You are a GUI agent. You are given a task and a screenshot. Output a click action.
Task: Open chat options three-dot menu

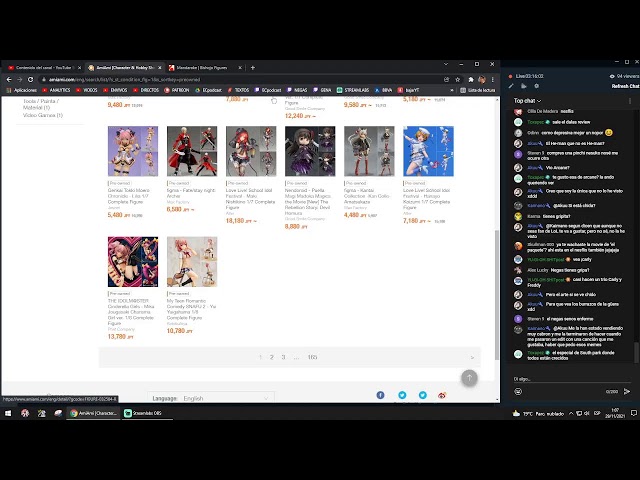coord(630,100)
